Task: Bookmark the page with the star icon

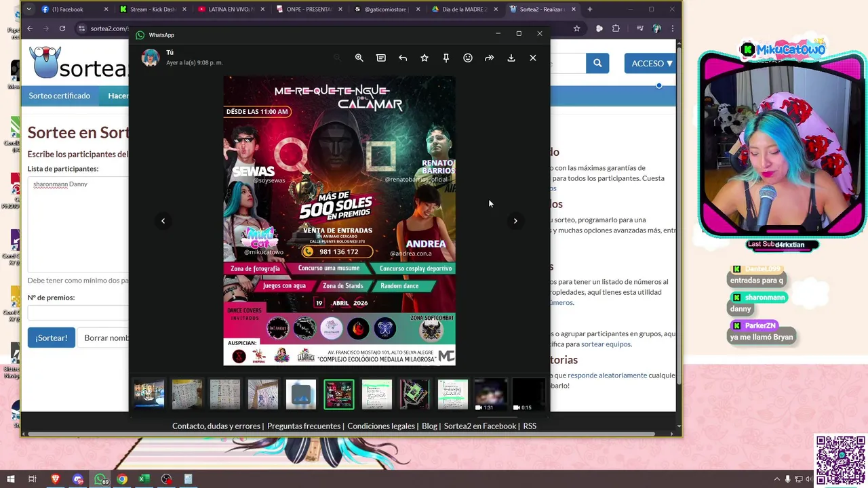Action: click(x=577, y=28)
